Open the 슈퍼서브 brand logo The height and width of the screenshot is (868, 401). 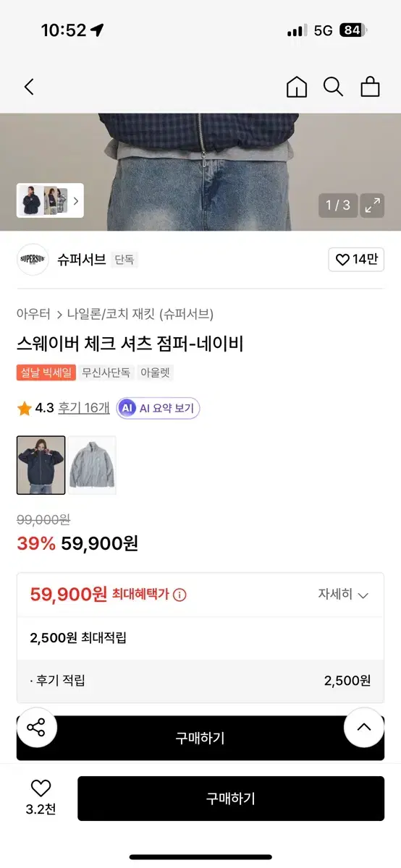[x=33, y=260]
